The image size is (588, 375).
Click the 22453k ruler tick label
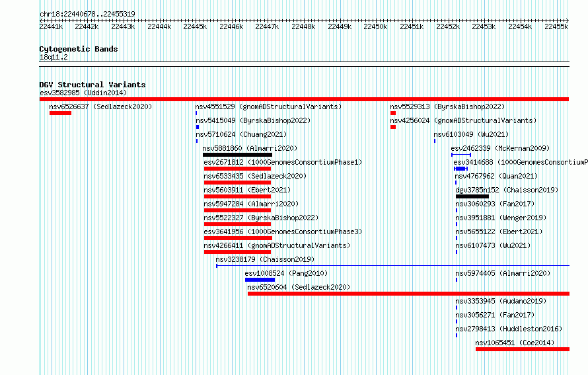point(484,26)
